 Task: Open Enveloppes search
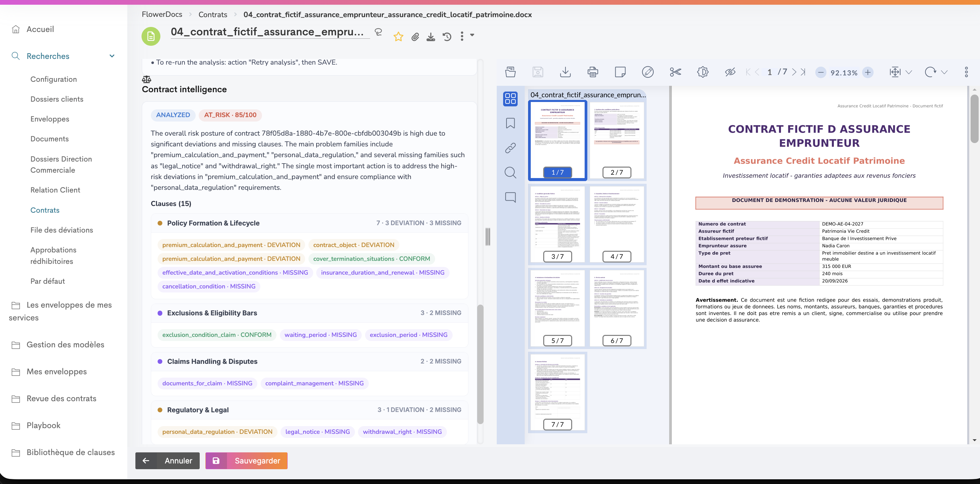pos(50,119)
